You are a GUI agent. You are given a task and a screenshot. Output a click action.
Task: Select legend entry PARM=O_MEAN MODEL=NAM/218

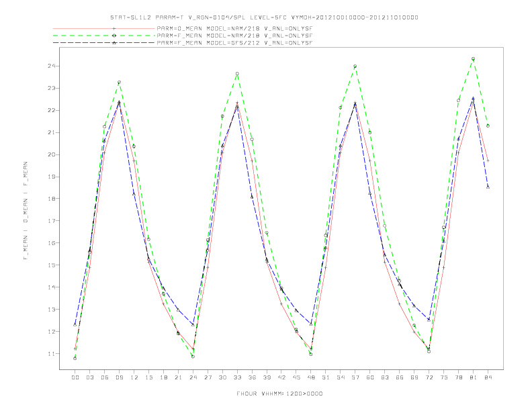point(234,28)
